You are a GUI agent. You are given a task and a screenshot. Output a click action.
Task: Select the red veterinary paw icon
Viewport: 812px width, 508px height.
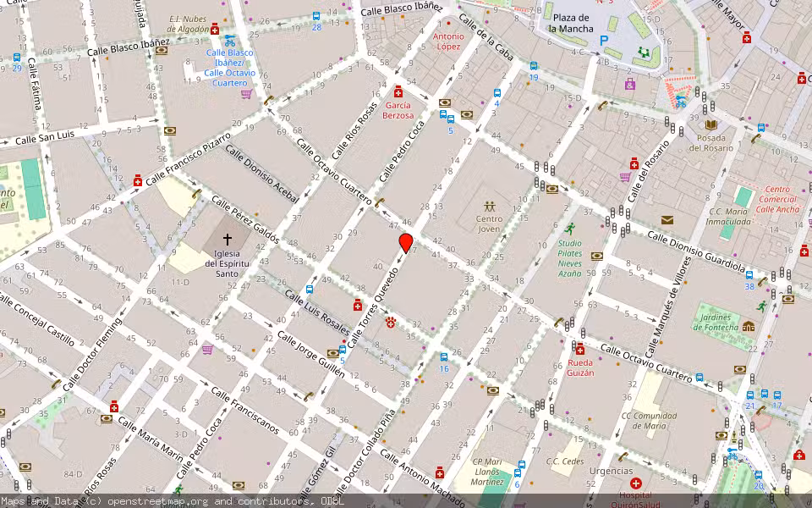click(x=391, y=323)
